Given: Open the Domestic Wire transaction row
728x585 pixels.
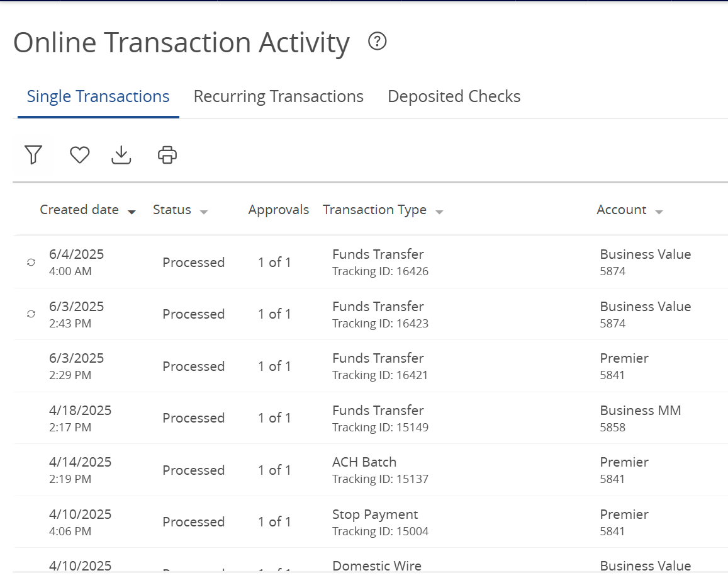Looking at the screenshot, I should click(376, 565).
